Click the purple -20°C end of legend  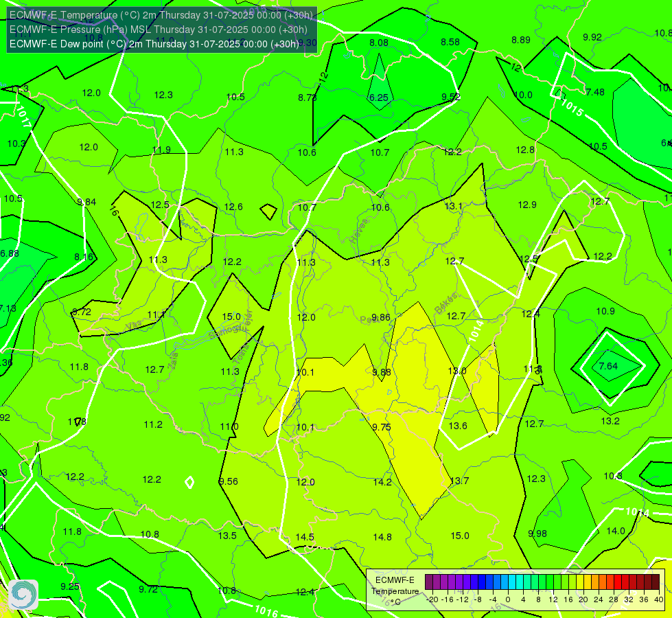click(x=429, y=582)
